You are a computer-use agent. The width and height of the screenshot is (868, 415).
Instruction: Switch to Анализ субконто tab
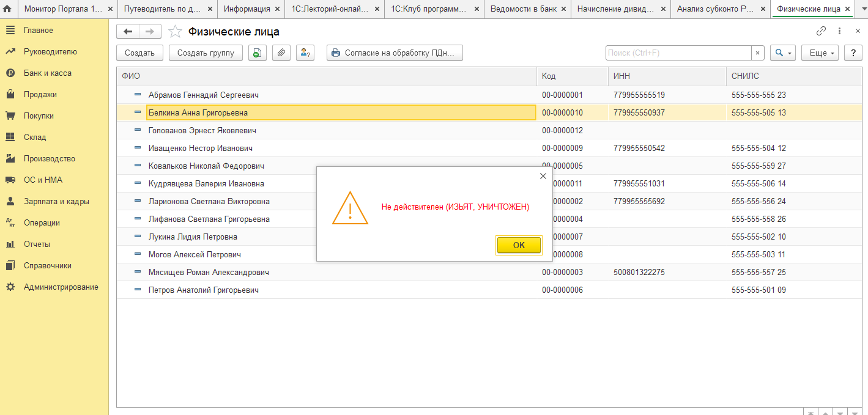[x=715, y=9]
